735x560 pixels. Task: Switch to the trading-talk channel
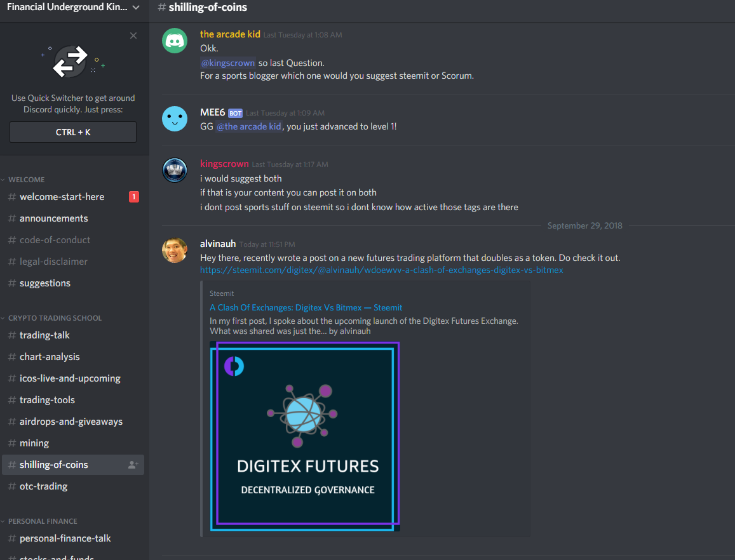tap(73, 335)
